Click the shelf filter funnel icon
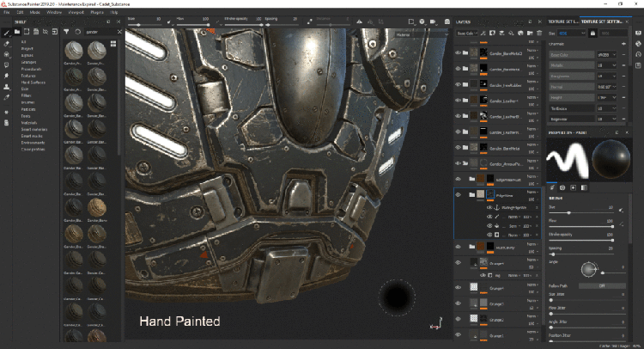This screenshot has width=644, height=349. (x=67, y=32)
